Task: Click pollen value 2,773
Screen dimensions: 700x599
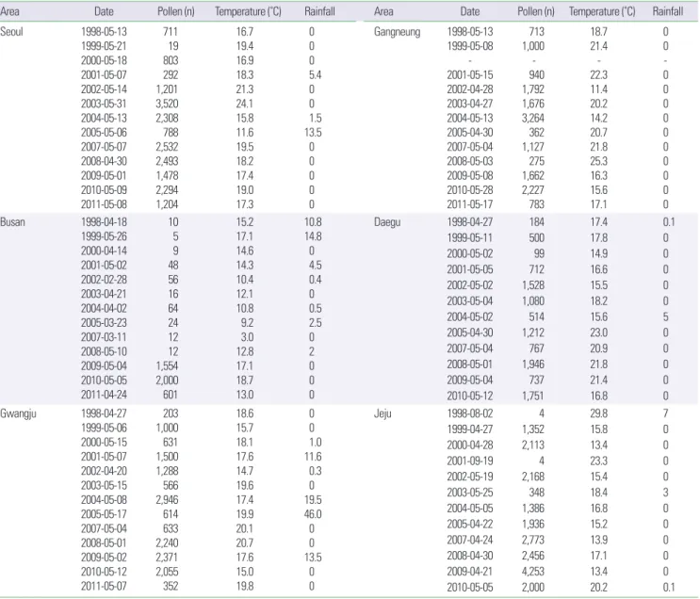Action: (533, 540)
